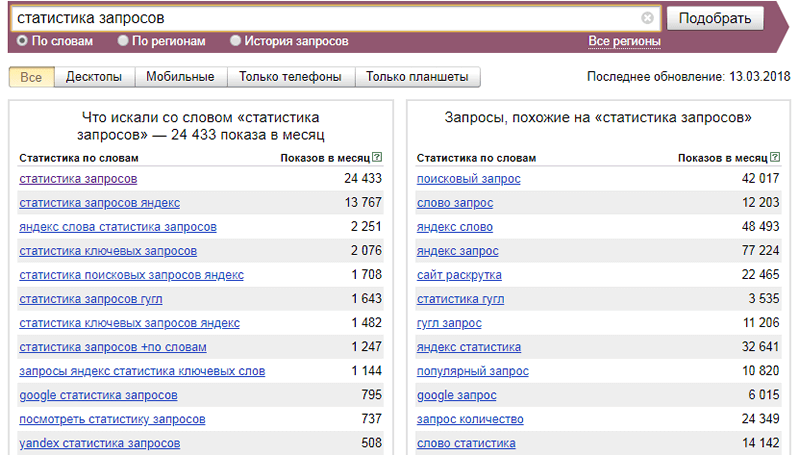The width and height of the screenshot is (800, 455).
Task: Click the 32 641 impressions value
Action: pyautogui.click(x=760, y=346)
